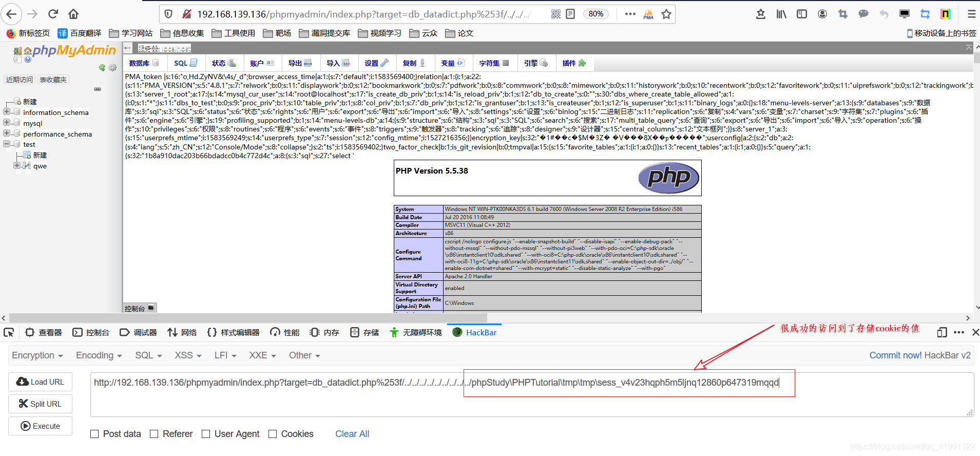The image size is (980, 456).
Task: Collapse the top menu with the left arrow
Action: [128, 48]
